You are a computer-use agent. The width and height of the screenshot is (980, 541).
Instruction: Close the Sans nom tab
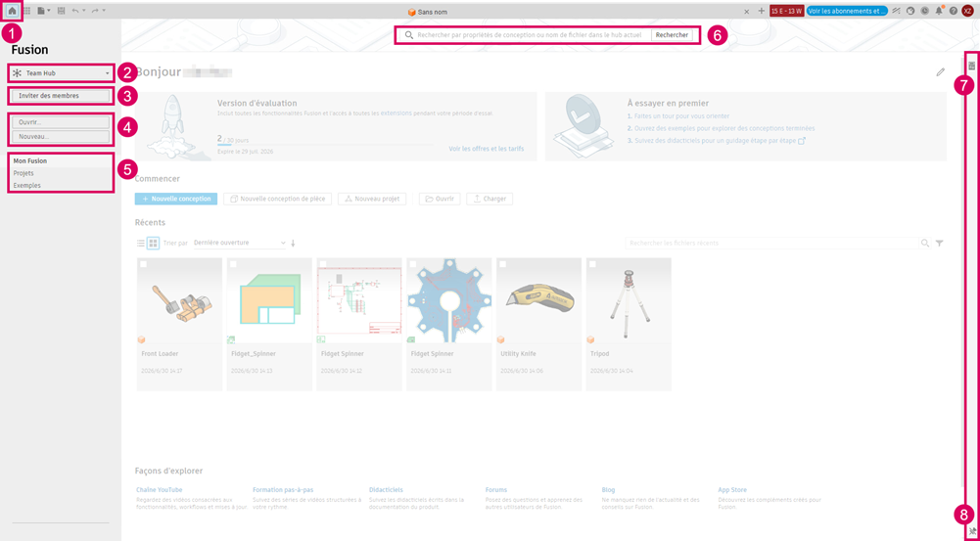(x=746, y=12)
